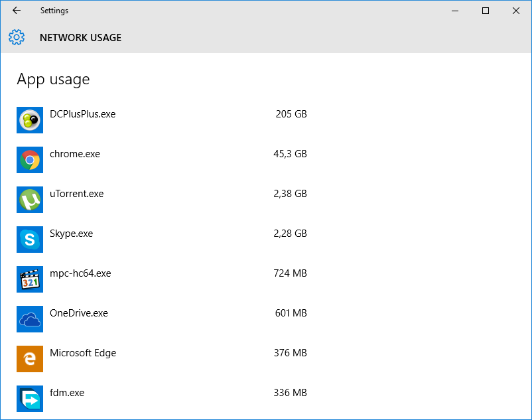Click the NETWORK USAGE page title
Viewport: 532px width, 420px height.
80,38
